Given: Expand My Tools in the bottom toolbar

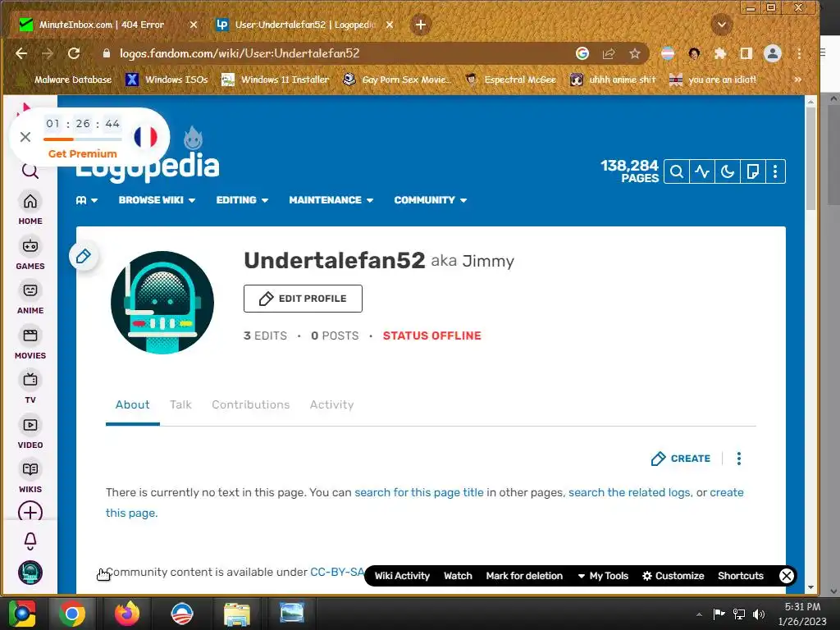Looking at the screenshot, I should click(x=603, y=576).
